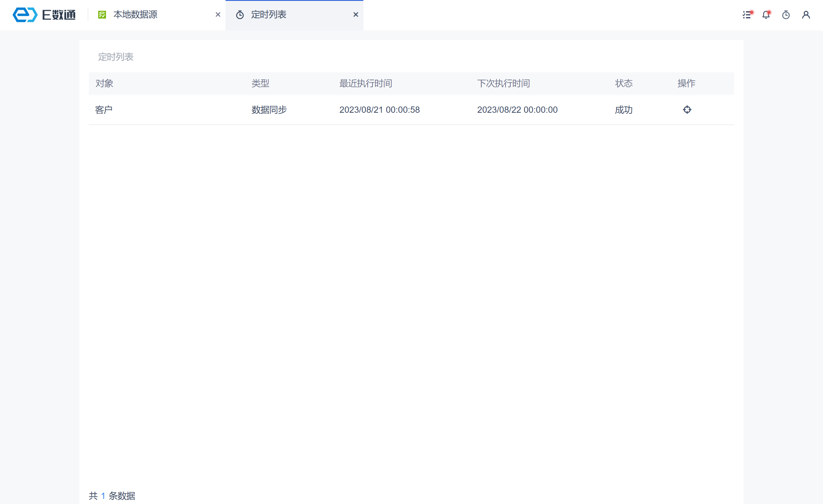
Task: Click the 对象 column header
Action: coord(104,83)
